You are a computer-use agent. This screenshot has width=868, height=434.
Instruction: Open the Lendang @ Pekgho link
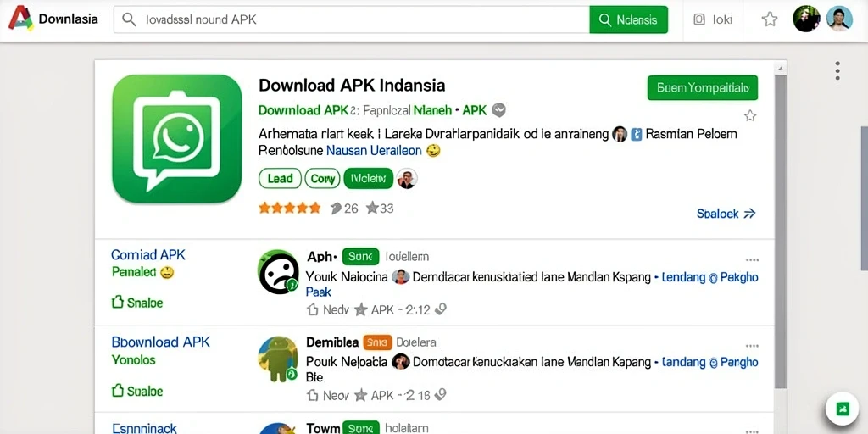(x=710, y=277)
